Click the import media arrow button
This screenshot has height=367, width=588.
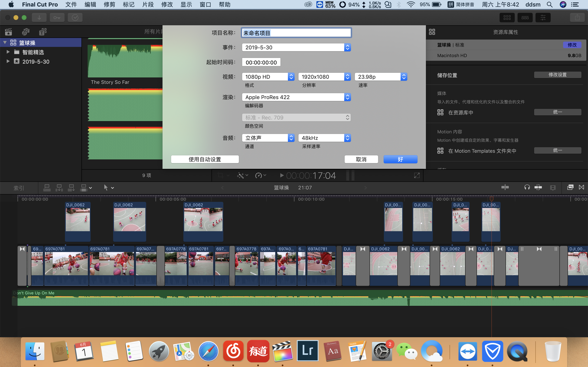[x=39, y=18]
